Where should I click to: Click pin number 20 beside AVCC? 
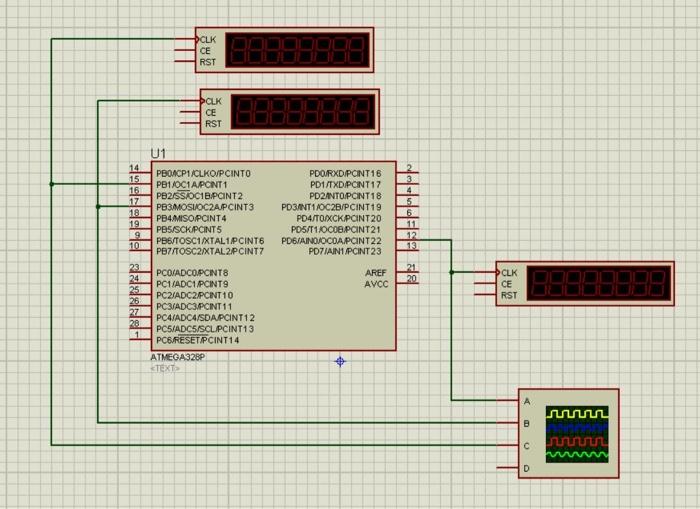[412, 279]
